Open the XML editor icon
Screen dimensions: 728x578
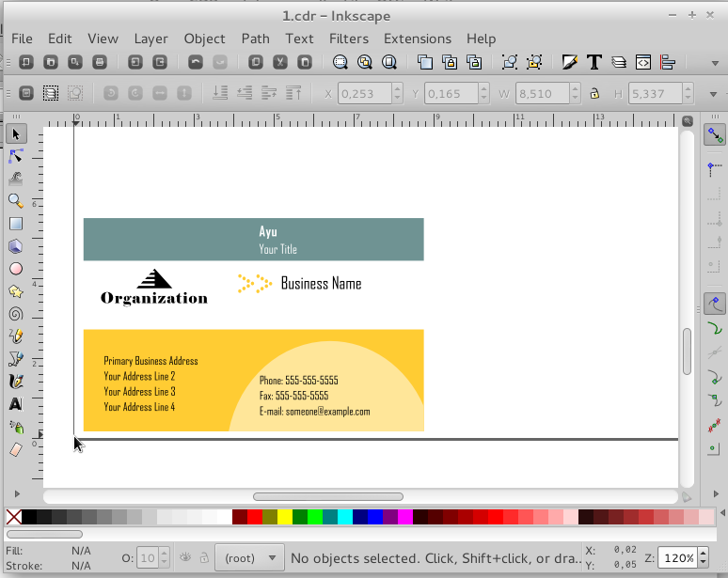[643, 62]
